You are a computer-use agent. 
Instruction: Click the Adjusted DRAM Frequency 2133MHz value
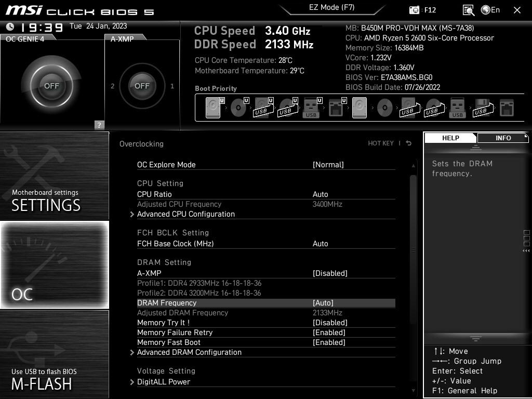(327, 313)
